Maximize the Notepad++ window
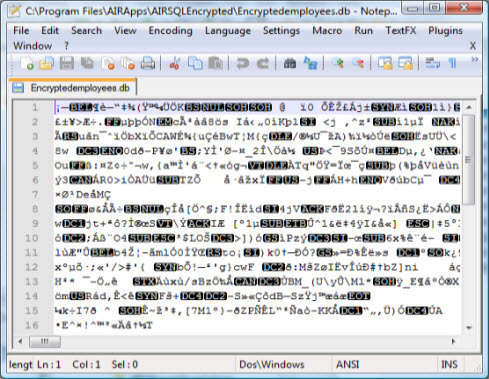This screenshot has width=489, height=379. (434, 8)
